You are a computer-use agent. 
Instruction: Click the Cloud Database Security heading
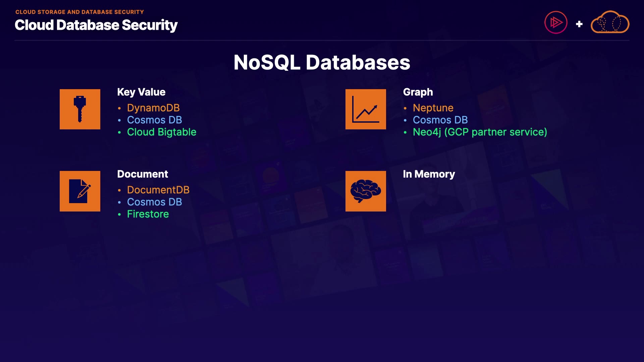[x=96, y=25]
